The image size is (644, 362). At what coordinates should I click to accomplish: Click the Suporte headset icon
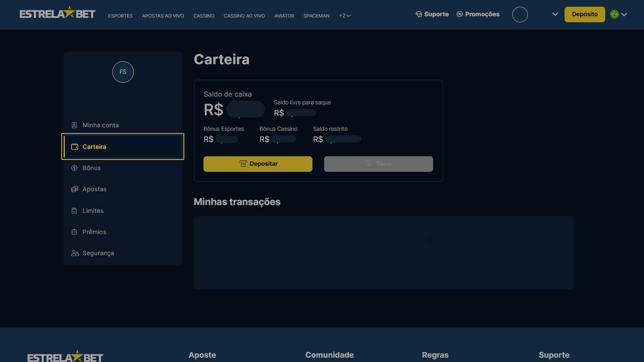click(419, 14)
